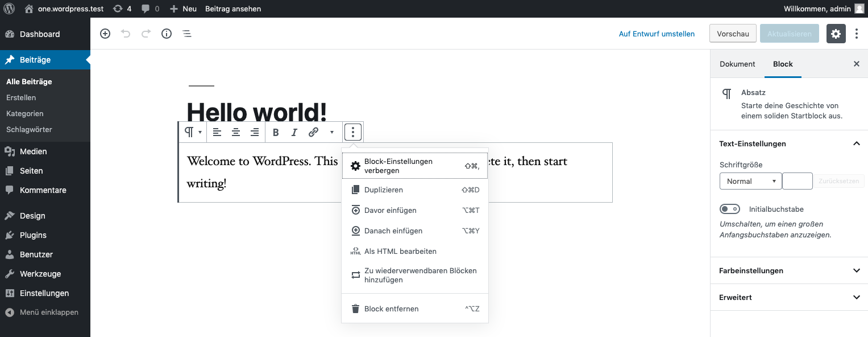
Task: Open Erstellen submenu item
Action: [21, 97]
